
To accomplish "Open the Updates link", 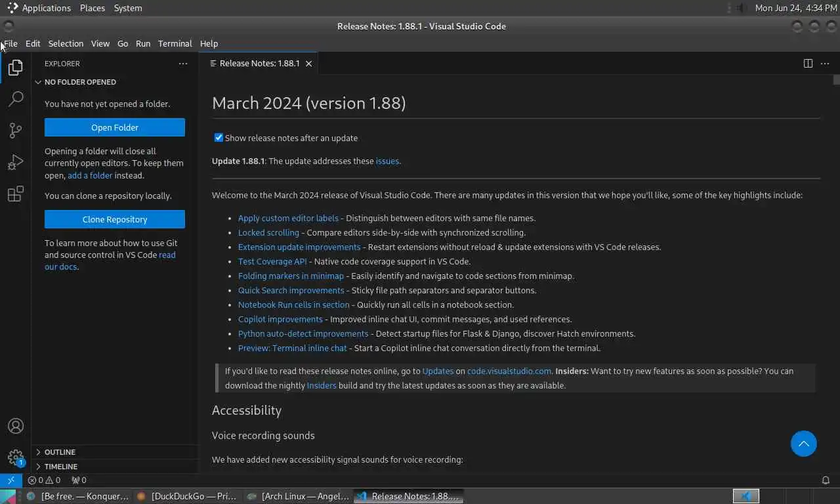I will click(x=438, y=371).
